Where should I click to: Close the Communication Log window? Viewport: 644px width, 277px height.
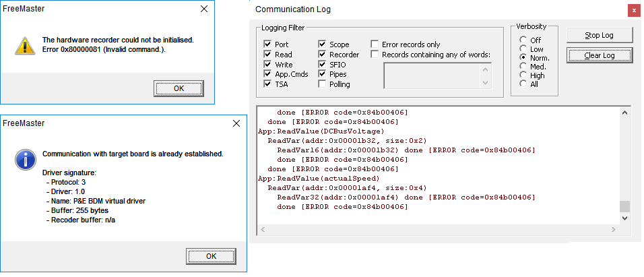pos(634,11)
